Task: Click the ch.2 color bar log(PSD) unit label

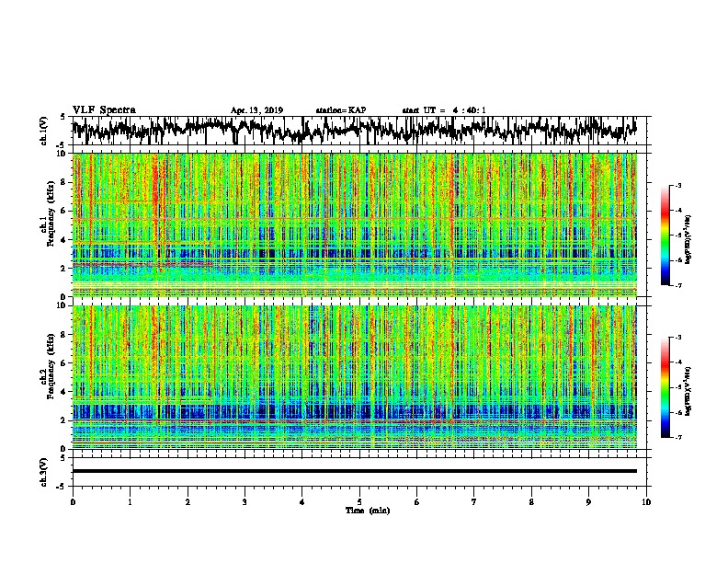Action: point(688,391)
